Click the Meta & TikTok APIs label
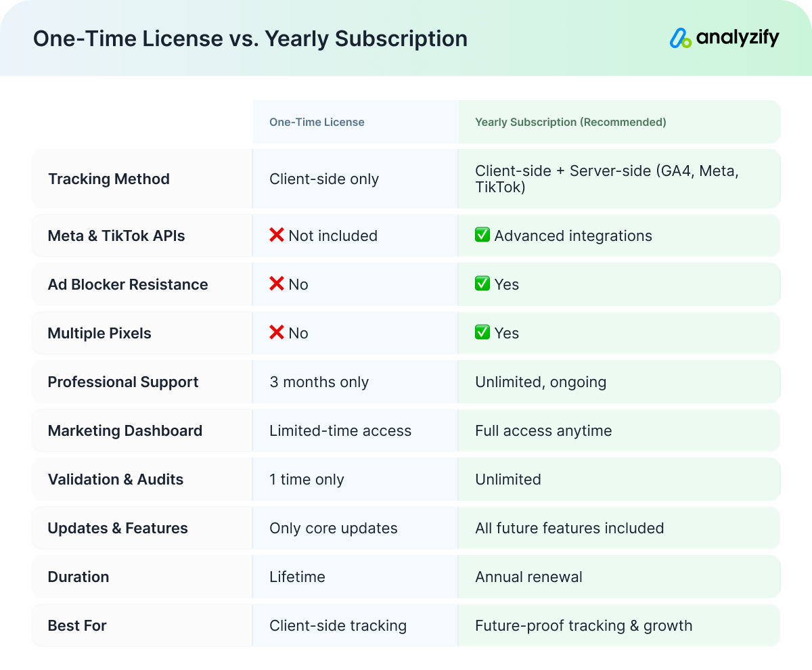The width and height of the screenshot is (812, 670). point(116,236)
